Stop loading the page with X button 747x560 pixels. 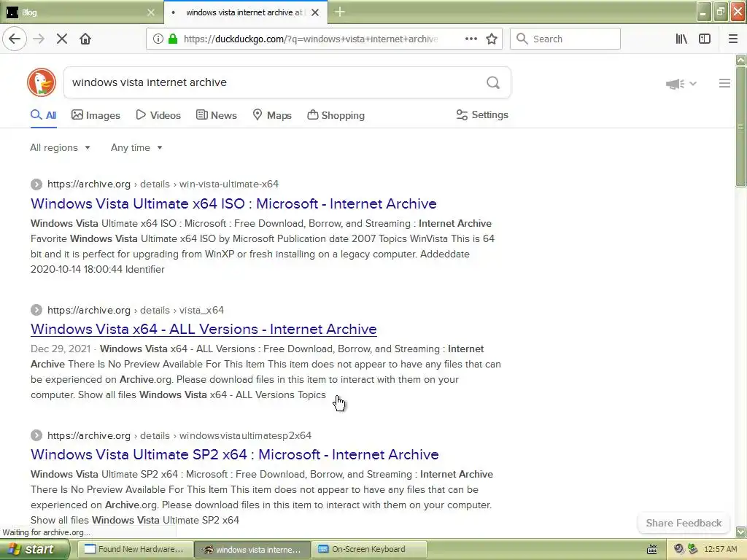(x=62, y=39)
